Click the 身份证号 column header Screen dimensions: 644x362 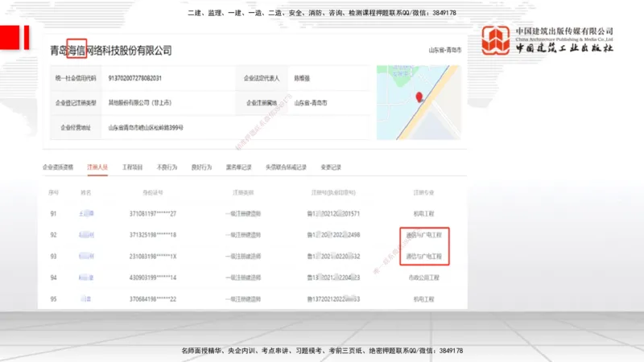coord(153,192)
